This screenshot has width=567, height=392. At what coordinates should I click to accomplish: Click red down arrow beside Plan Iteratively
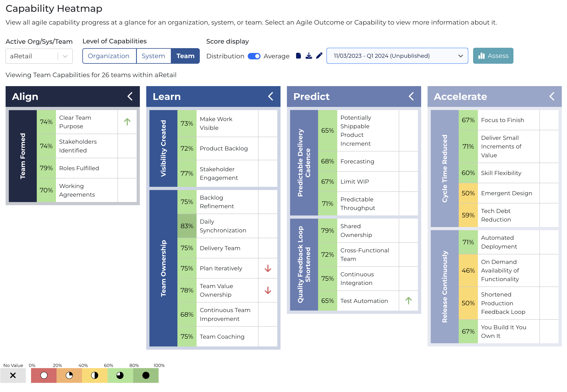point(268,268)
